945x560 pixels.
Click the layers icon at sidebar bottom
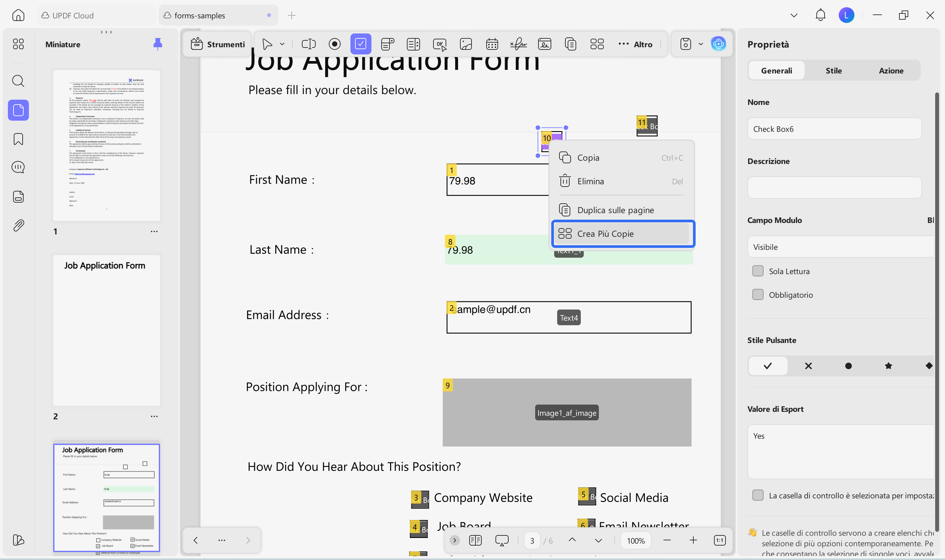coord(18,540)
